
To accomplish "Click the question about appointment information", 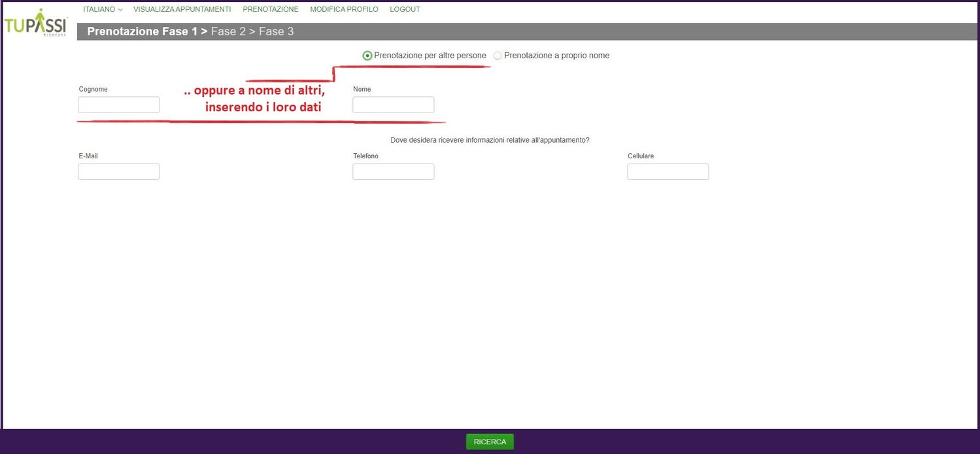I will coord(490,140).
